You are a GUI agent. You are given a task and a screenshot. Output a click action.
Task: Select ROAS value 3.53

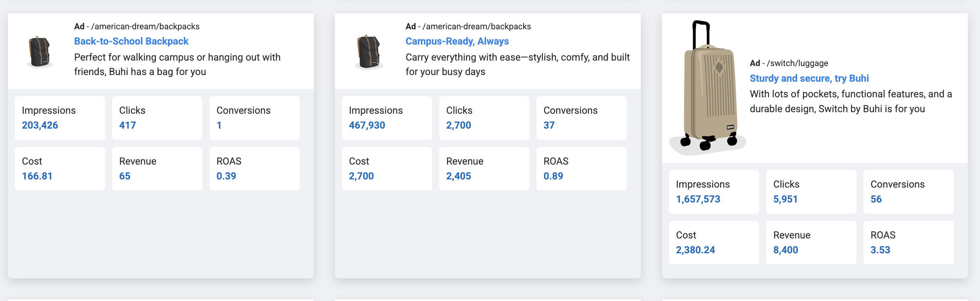click(x=880, y=250)
